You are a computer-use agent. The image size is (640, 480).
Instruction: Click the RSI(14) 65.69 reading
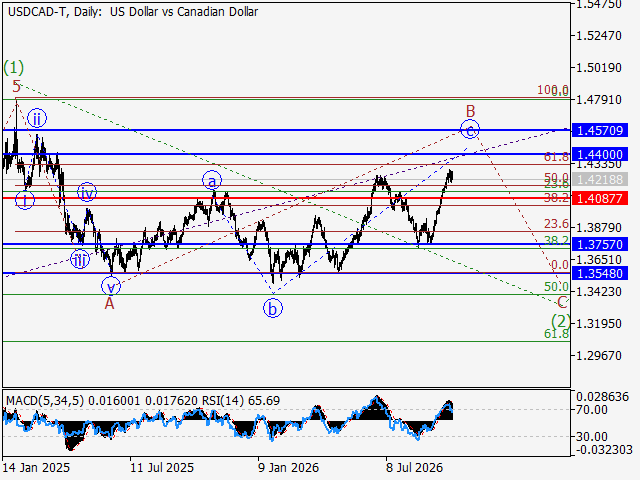click(241, 401)
